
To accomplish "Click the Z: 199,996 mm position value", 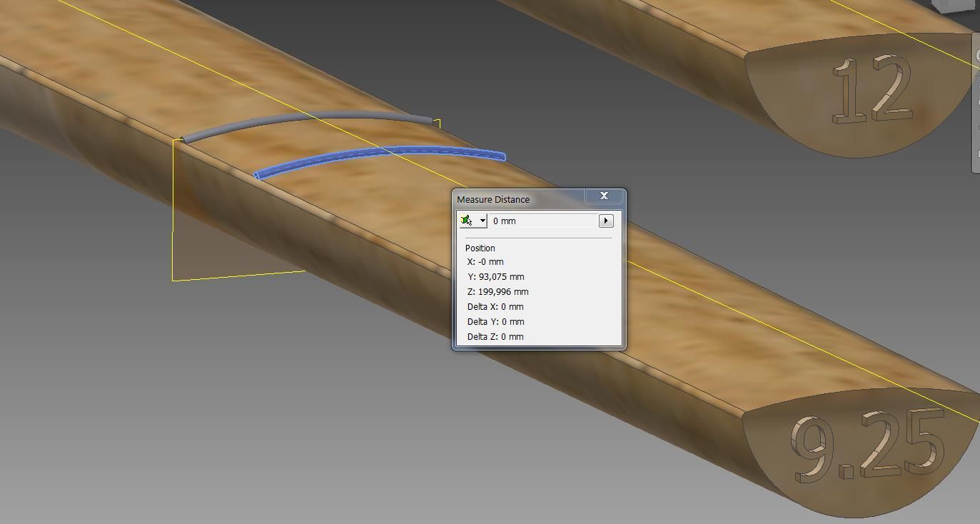I will tap(498, 291).
